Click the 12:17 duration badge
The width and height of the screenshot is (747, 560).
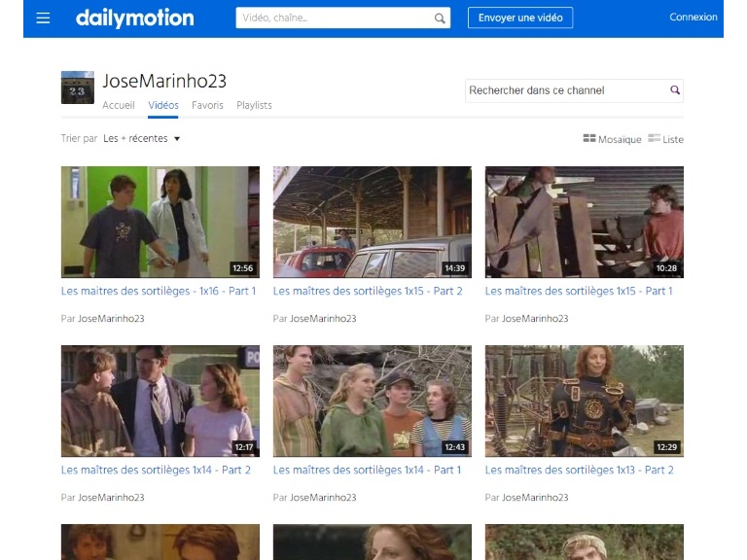pos(243,447)
